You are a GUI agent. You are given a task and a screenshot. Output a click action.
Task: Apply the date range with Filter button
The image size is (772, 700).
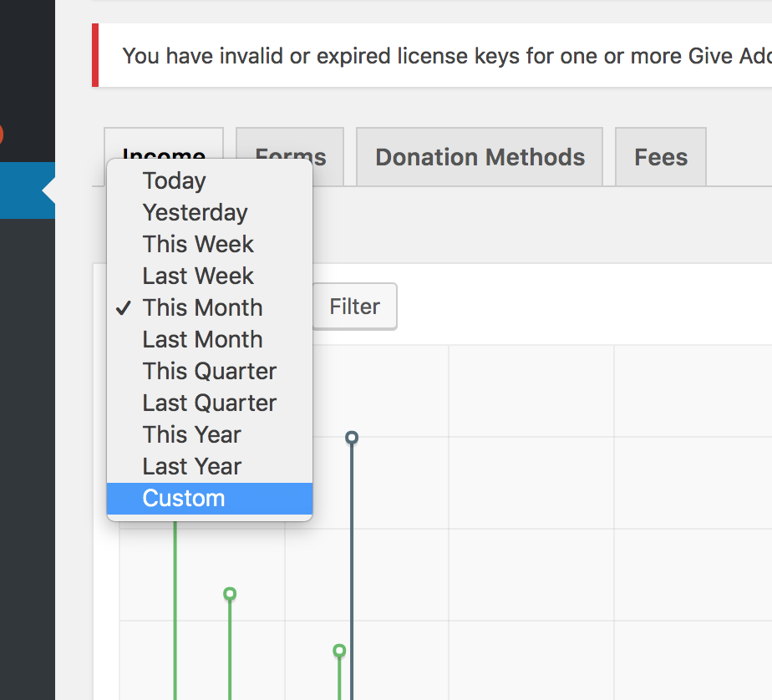click(354, 307)
